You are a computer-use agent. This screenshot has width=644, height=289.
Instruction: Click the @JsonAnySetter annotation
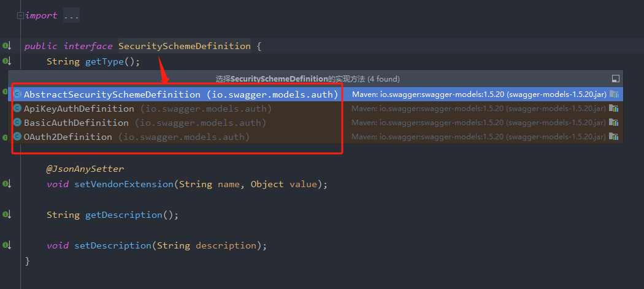(85, 169)
